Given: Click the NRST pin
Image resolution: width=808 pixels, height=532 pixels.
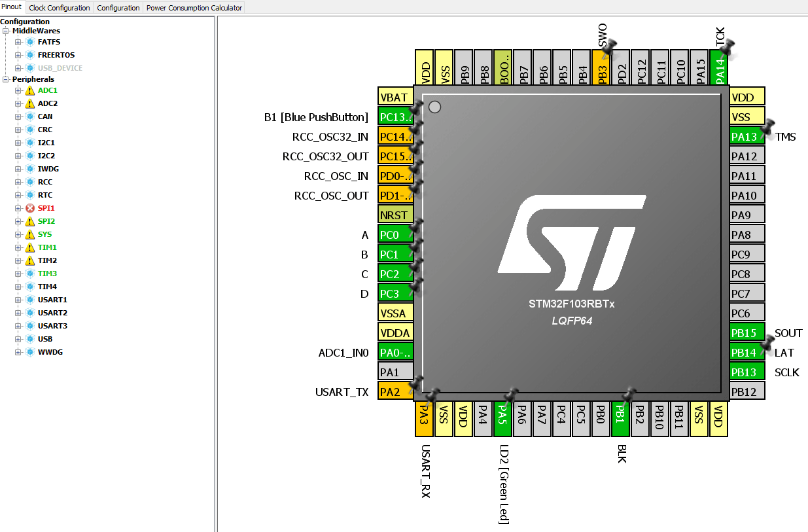Looking at the screenshot, I should click(x=396, y=215).
